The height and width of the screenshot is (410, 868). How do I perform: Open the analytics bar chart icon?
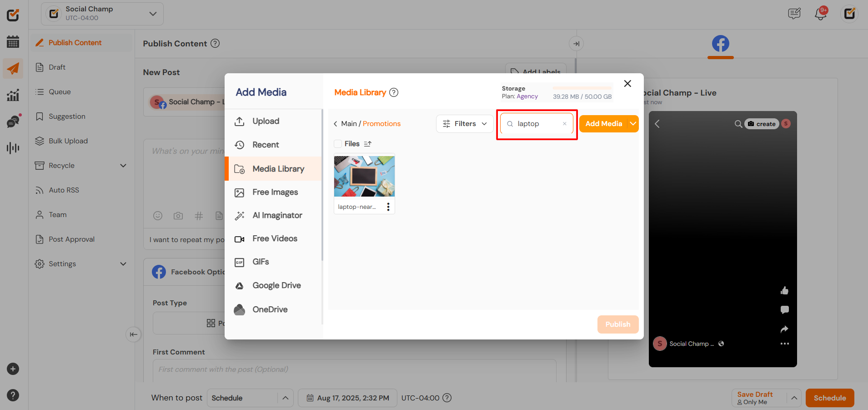coord(13,95)
